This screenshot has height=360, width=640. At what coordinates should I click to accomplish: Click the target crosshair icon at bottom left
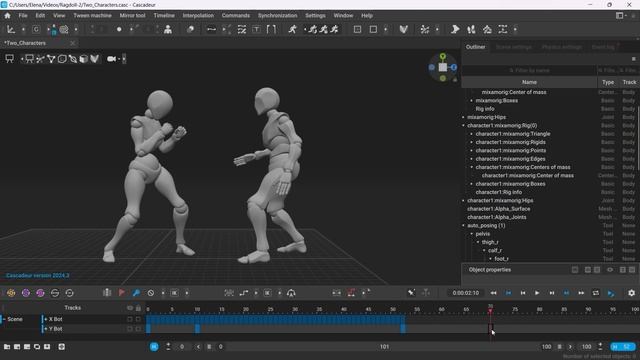tap(61, 347)
